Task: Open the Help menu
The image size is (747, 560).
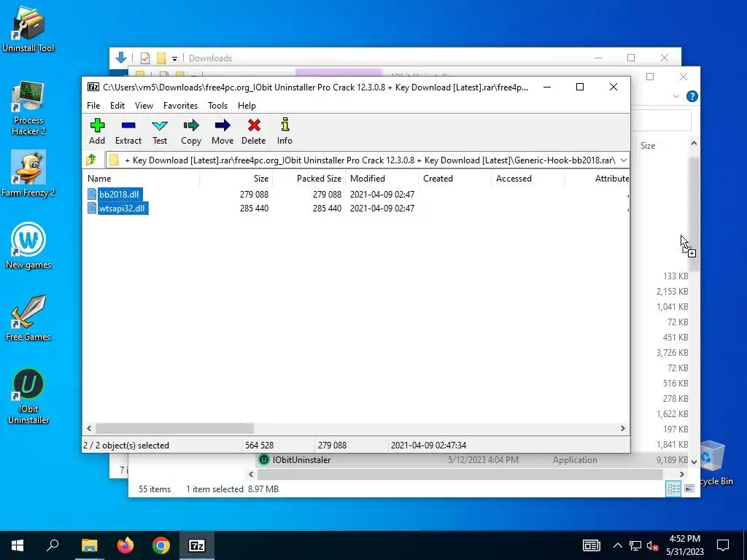Action: point(247,106)
